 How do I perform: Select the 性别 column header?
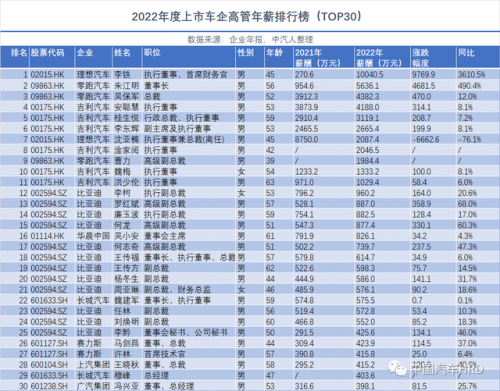coord(246,53)
